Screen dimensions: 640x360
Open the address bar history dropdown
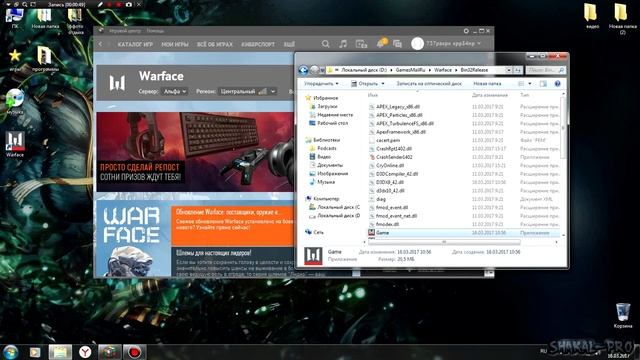point(509,70)
